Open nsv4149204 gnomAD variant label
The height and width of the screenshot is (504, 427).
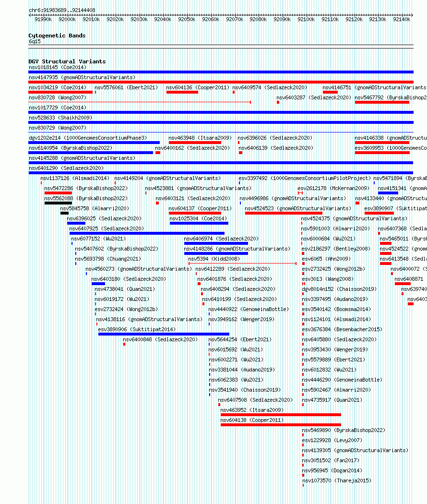click(168, 179)
